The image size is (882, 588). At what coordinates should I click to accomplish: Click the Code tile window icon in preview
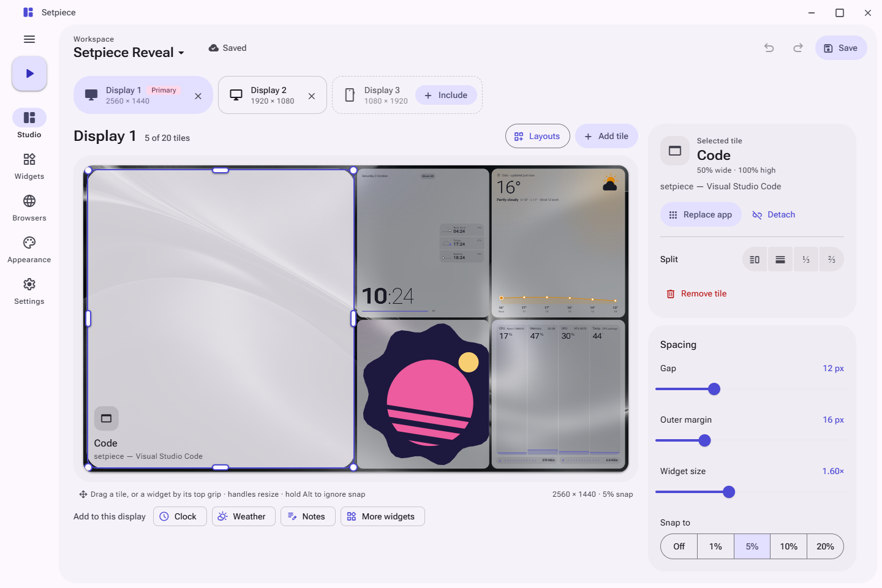coord(107,418)
